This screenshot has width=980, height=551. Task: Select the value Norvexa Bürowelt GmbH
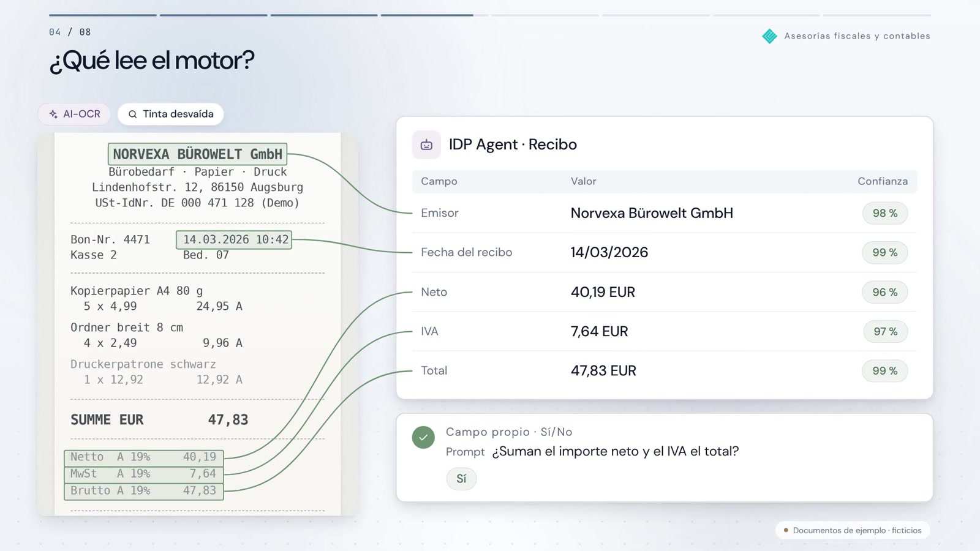click(x=652, y=213)
